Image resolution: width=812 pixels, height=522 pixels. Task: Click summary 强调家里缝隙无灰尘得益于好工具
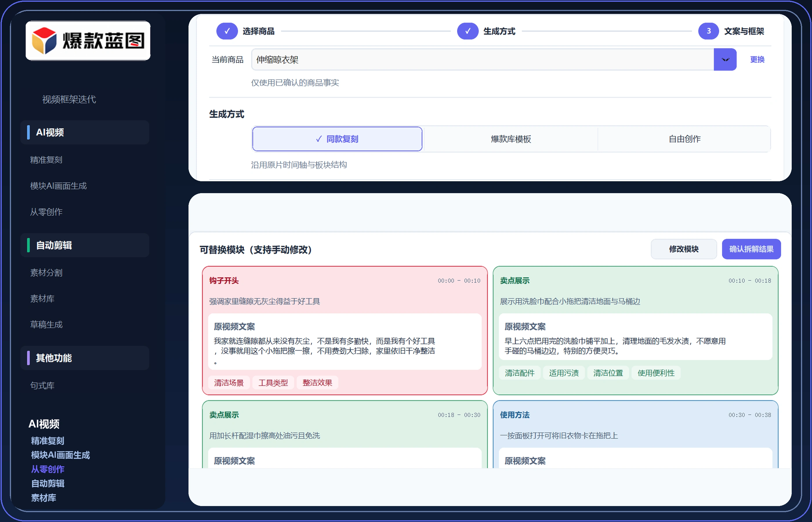[264, 301]
